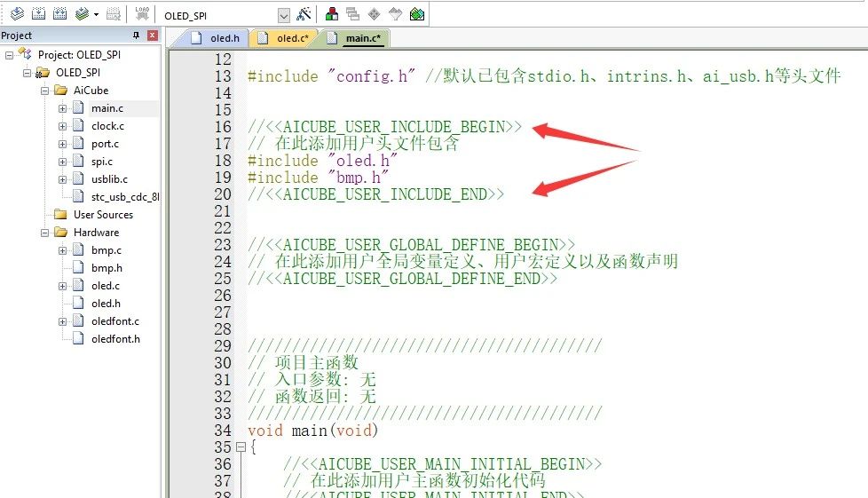Select the User Sources group
Image resolution: width=868 pixels, height=498 pixels.
click(104, 214)
